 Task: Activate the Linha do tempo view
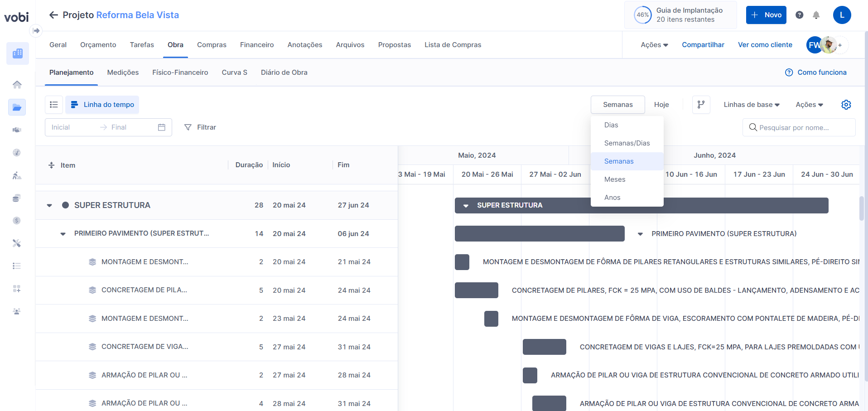[102, 105]
